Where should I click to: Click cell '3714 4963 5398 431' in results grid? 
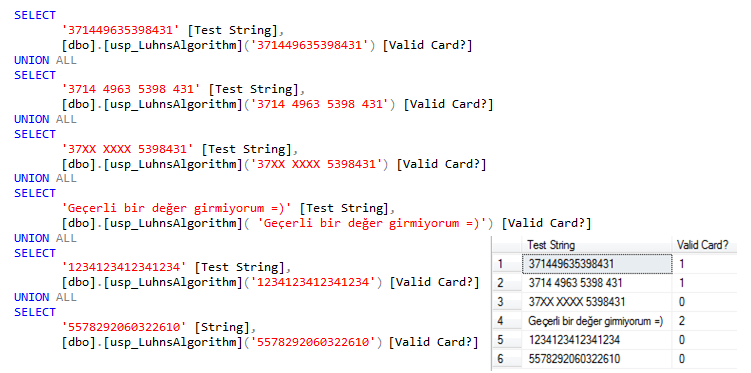point(598,283)
